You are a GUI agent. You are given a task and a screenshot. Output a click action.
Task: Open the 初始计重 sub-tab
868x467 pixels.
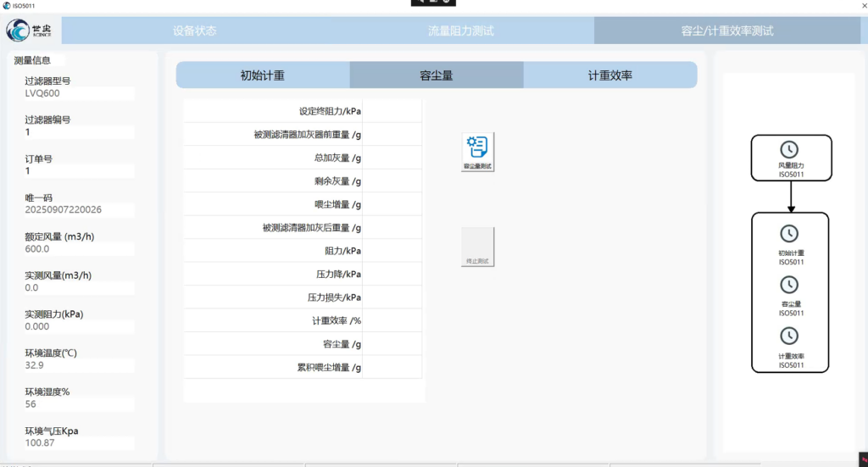263,75
